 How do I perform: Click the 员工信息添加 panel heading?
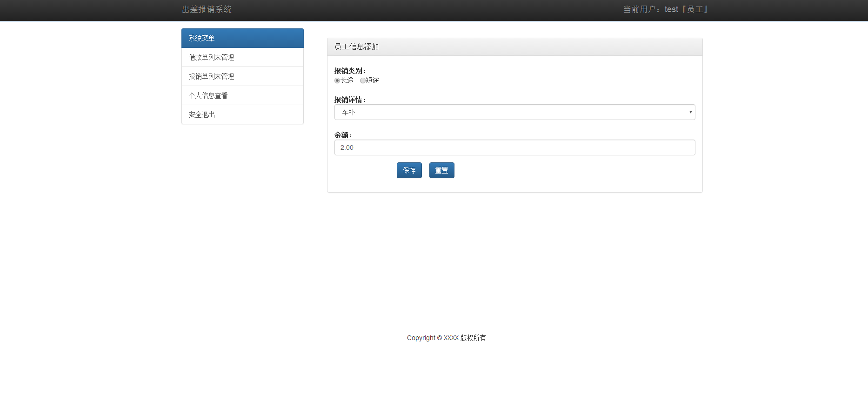point(514,47)
